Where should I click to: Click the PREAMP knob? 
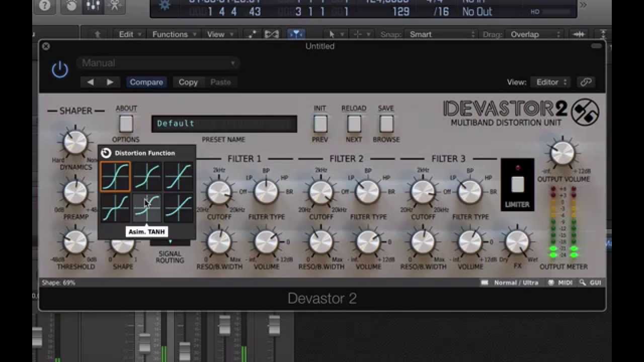coord(75,193)
